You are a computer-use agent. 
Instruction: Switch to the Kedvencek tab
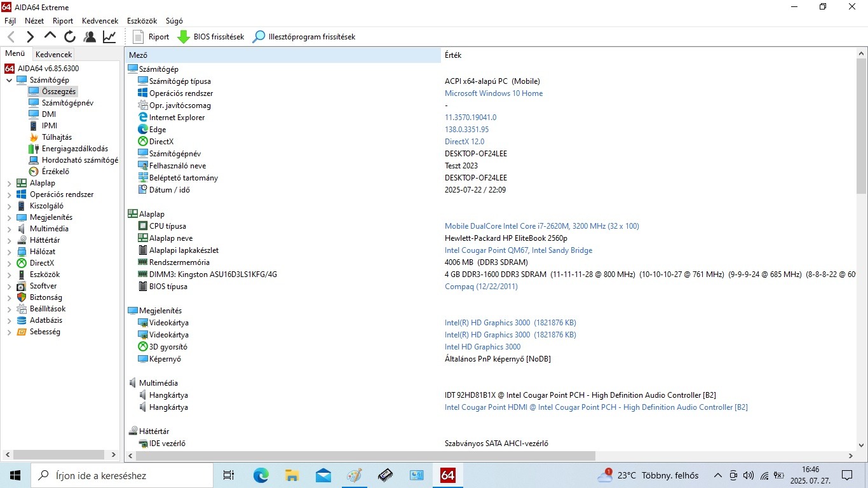tap(54, 55)
